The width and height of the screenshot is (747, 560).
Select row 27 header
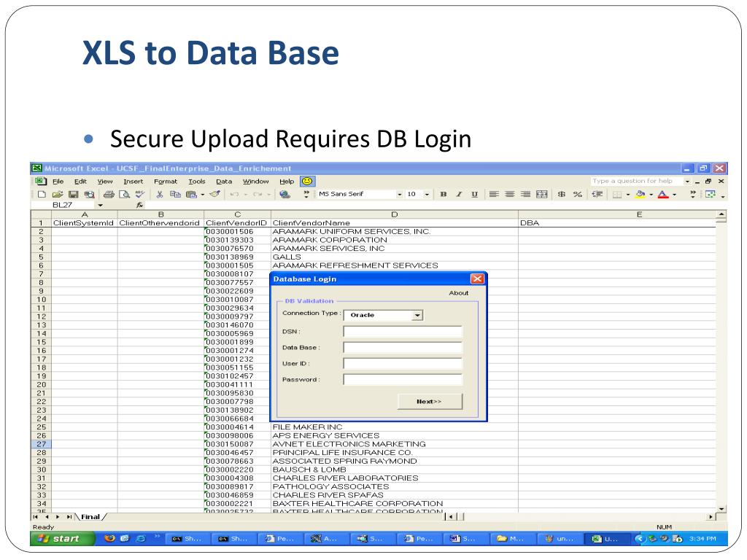tap(41, 444)
